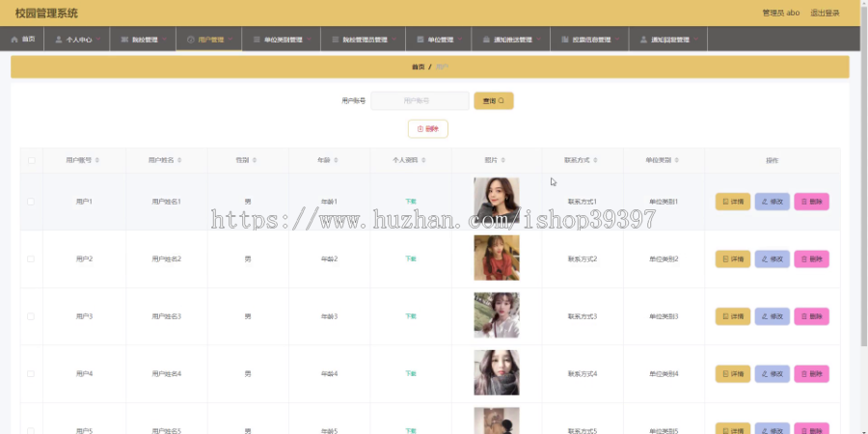Click the person icon in 个人中心 menu
This screenshot has width=868, height=434.
tap(59, 40)
